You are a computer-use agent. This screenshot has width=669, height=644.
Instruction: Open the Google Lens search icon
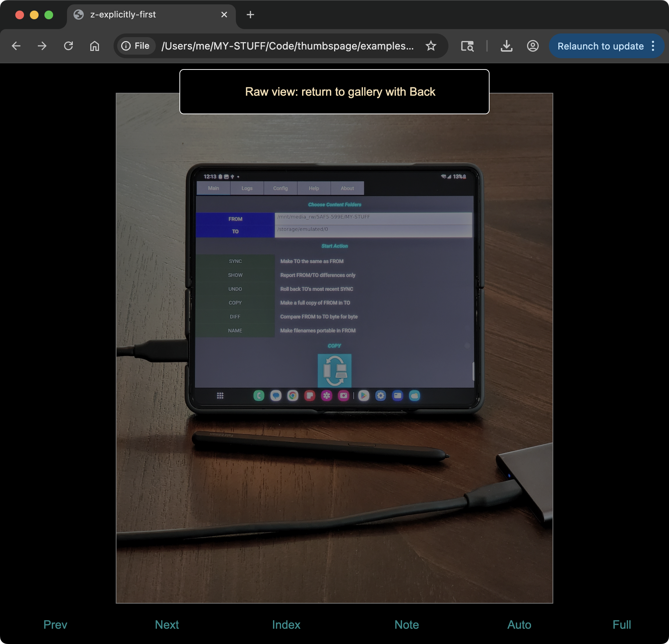[x=467, y=46]
